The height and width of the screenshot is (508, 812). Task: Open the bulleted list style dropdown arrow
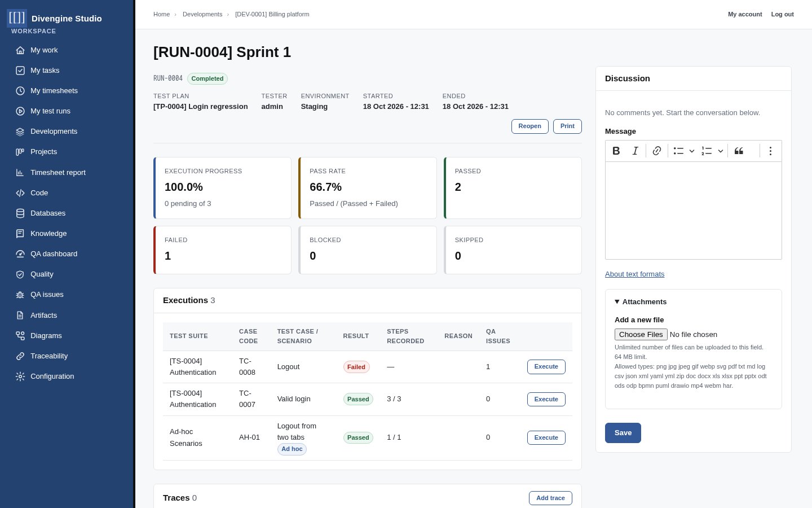pyautogui.click(x=692, y=151)
